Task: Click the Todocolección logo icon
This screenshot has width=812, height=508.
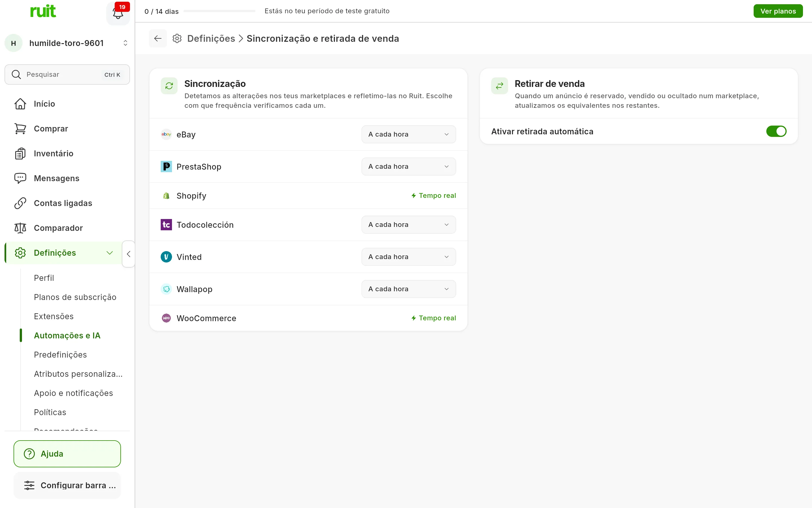Action: (x=166, y=225)
